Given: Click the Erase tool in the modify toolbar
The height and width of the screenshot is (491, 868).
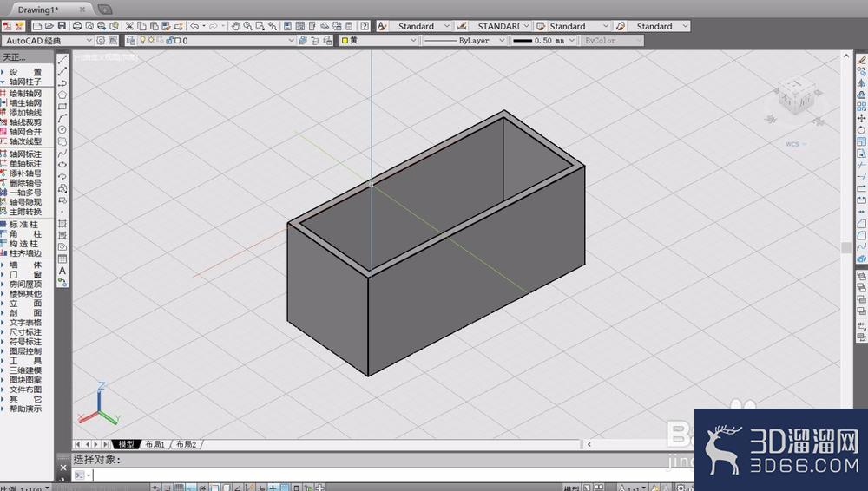Looking at the screenshot, I should coord(861,60).
